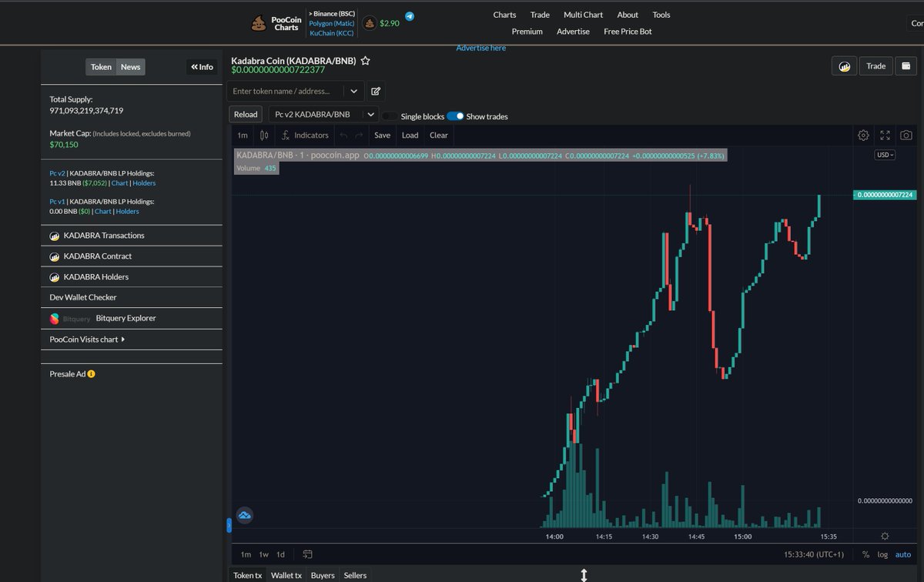Screen dimensions: 924x582
Task: Open the Premium menu item
Action: 527,32
